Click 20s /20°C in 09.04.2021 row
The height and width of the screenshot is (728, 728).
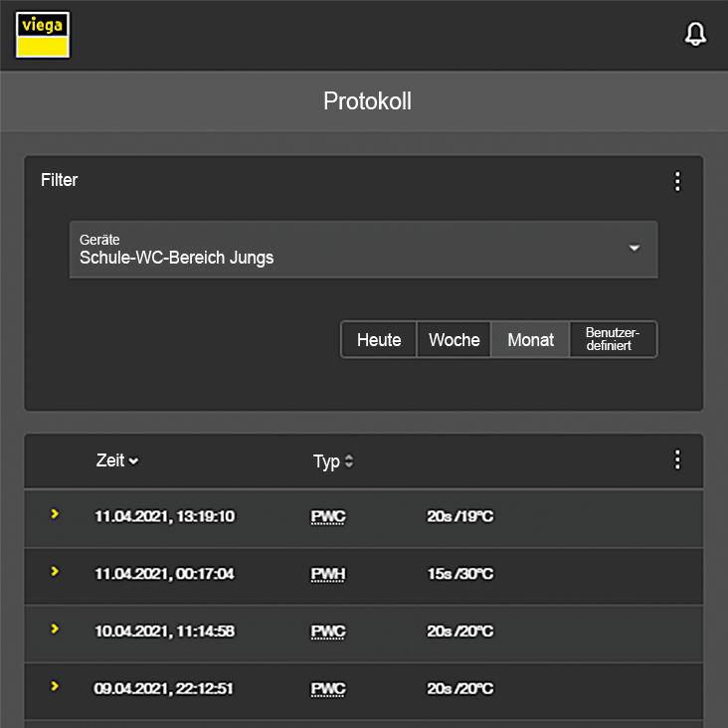(x=460, y=688)
